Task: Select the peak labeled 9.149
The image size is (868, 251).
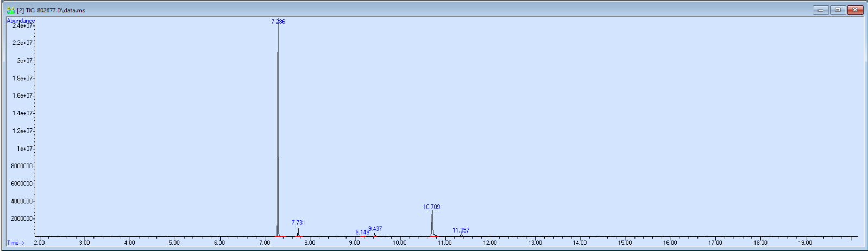Action: click(x=362, y=233)
